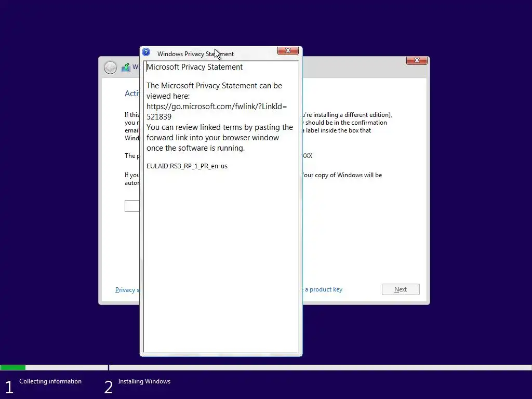The width and height of the screenshot is (532, 399).
Task: Click 'Collecting information' step label
Action: (50, 381)
